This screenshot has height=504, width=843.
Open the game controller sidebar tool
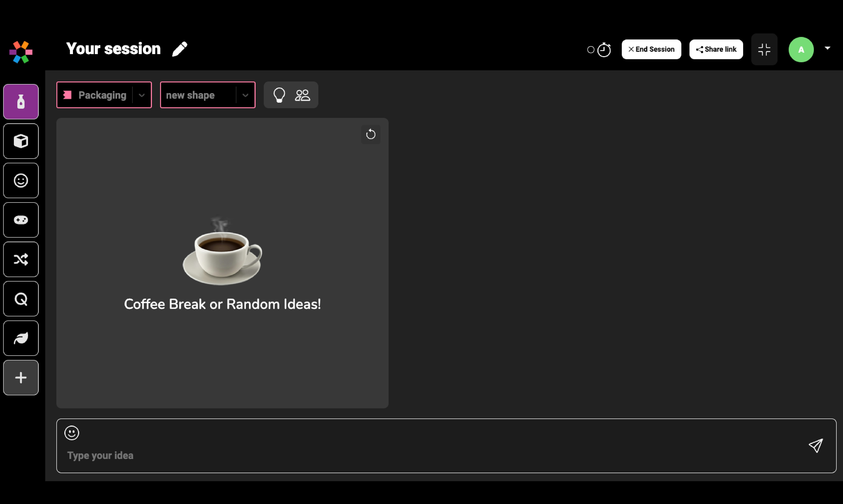point(21,220)
